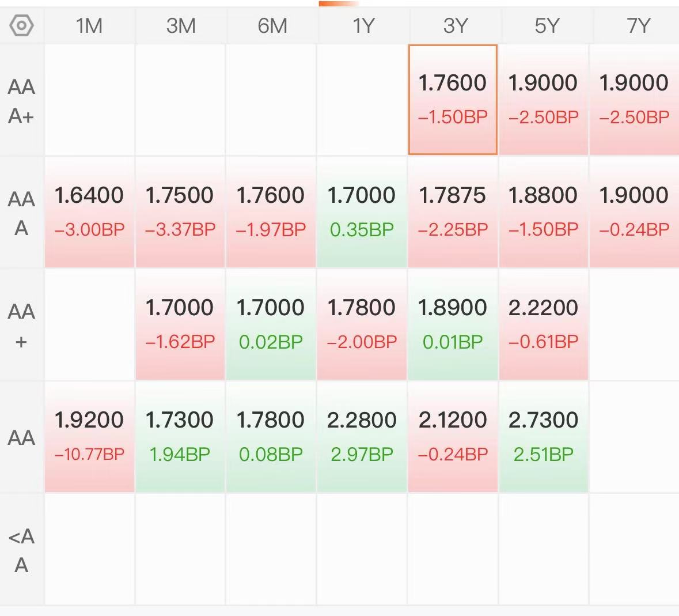This screenshot has width=679, height=616.
Task: Select AA 1M cell with -10.77BP
Action: [90, 437]
